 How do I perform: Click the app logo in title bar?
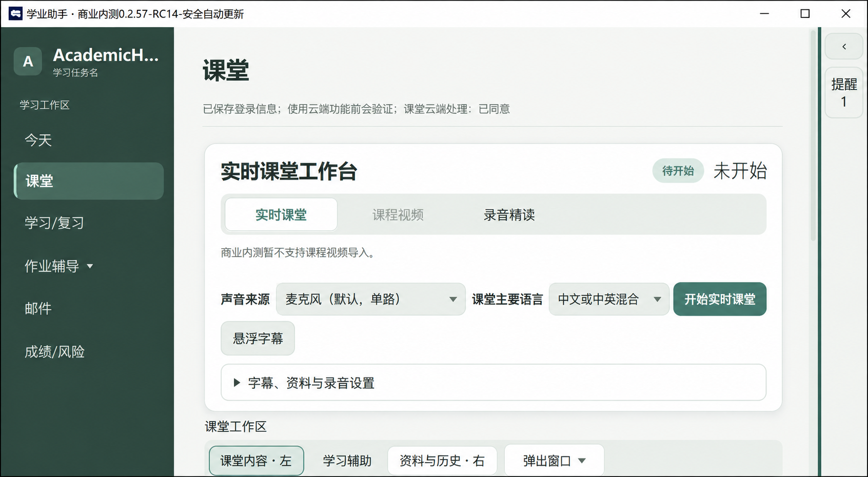(15, 14)
